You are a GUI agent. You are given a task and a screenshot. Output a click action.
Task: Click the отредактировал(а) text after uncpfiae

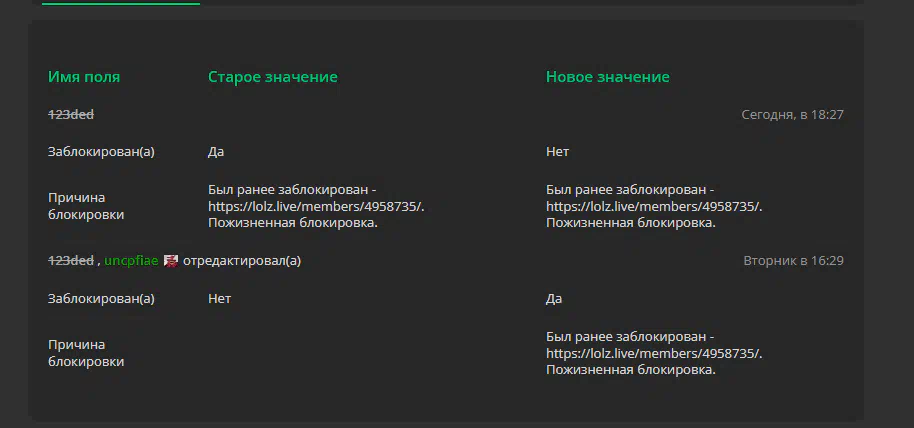tap(242, 261)
